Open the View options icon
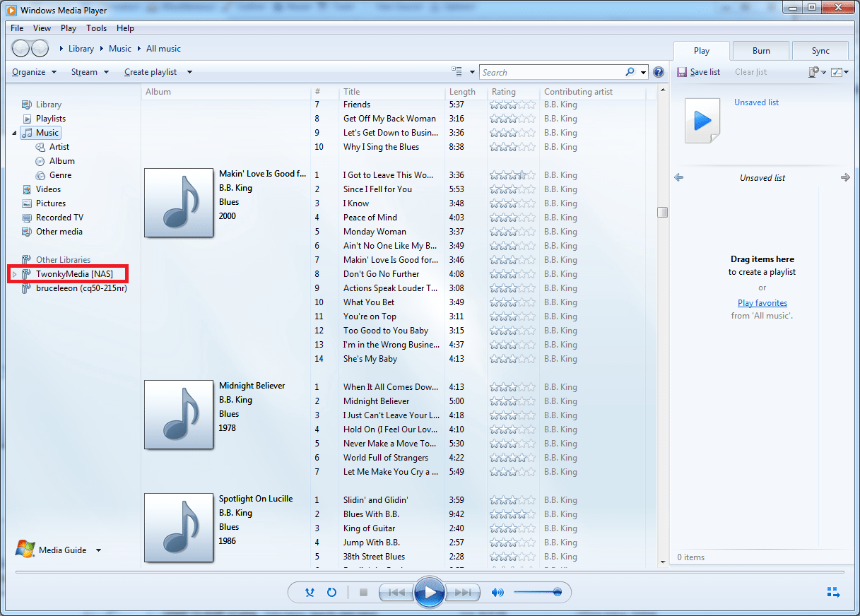The width and height of the screenshot is (860, 616). coord(457,72)
